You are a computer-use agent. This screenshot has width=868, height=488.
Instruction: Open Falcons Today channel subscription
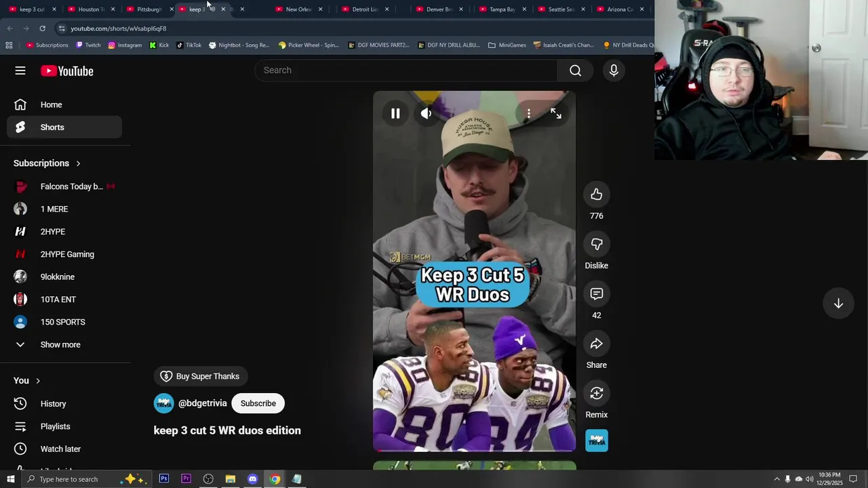coord(64,186)
